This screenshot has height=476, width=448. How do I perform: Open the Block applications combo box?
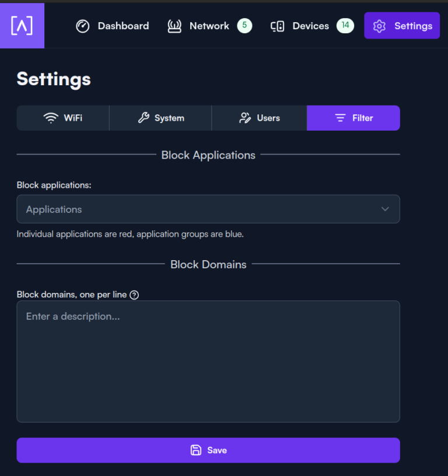point(198,209)
